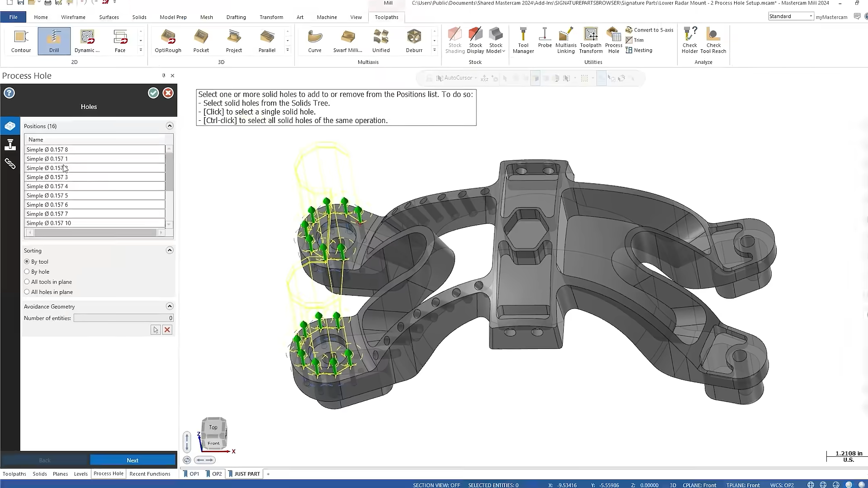Cancel Process Hole with red X
The height and width of the screenshot is (488, 868).
[168, 93]
